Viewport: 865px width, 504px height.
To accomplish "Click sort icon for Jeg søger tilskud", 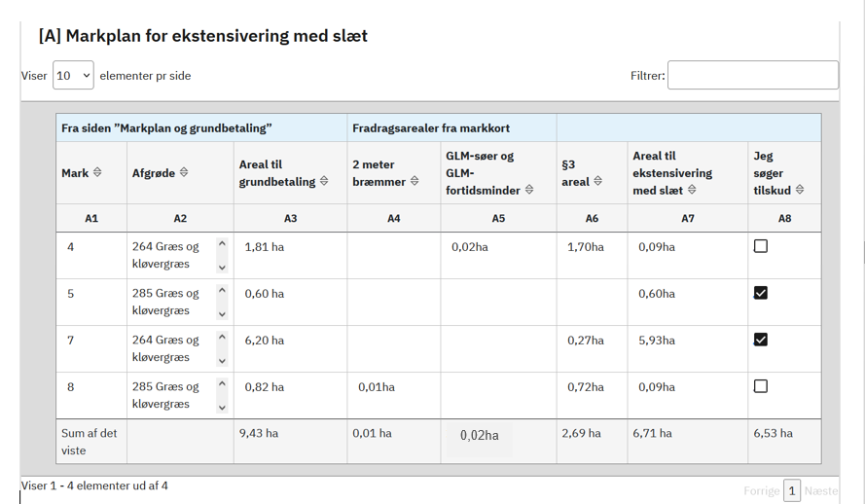I will click(800, 191).
